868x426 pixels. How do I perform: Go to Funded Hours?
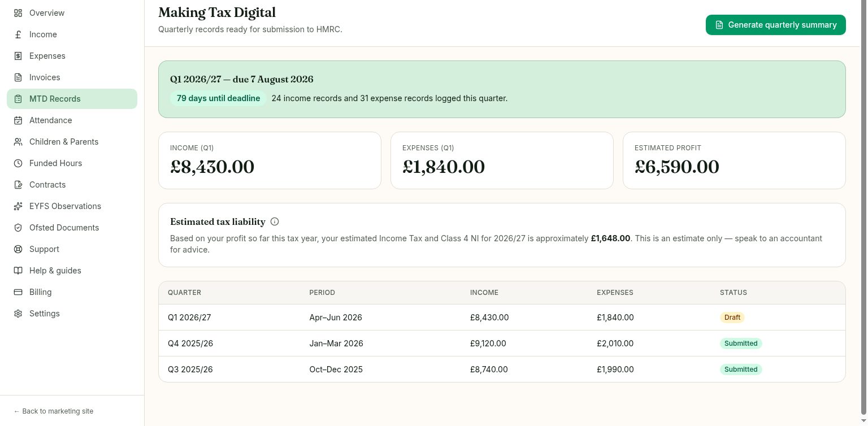tap(72, 163)
